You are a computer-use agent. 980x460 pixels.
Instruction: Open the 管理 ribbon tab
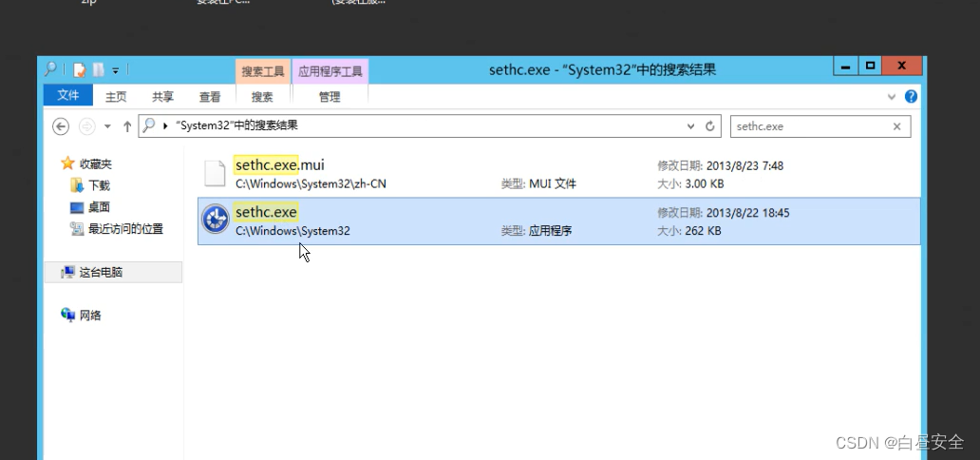(330, 96)
